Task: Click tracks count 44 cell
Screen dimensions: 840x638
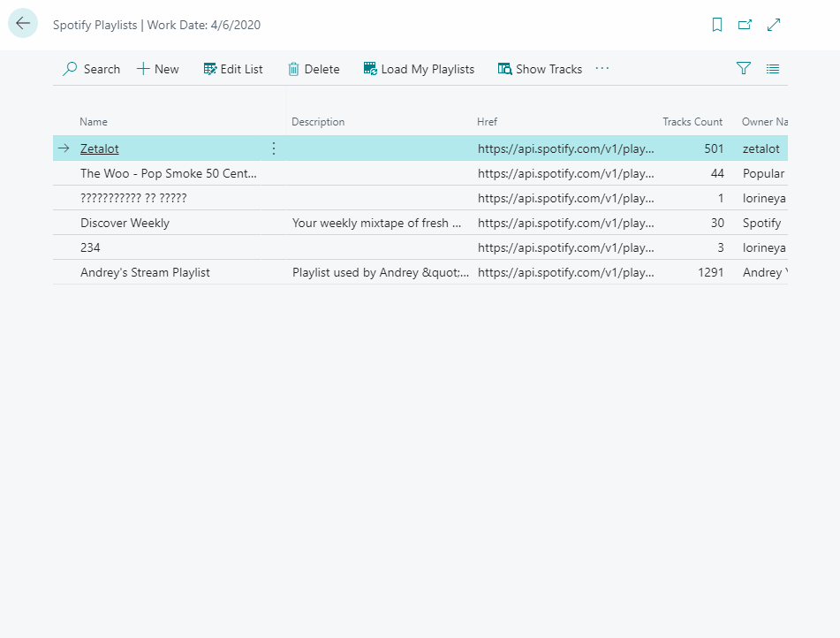Action: 717,174
